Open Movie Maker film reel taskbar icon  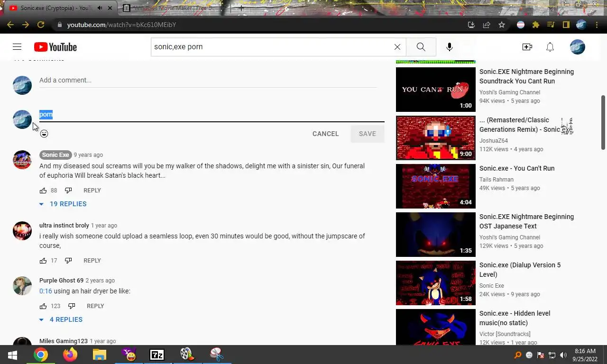tap(186, 355)
